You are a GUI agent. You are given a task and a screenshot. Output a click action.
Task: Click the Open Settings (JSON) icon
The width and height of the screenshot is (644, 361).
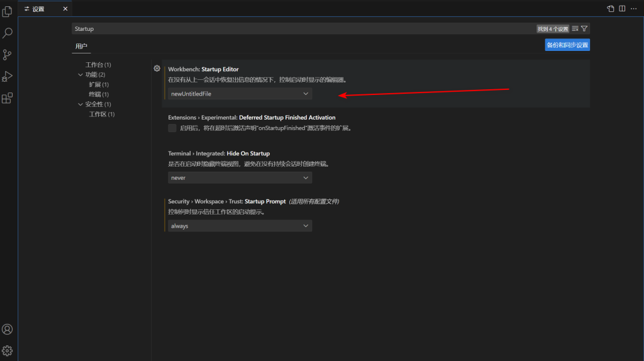[x=610, y=9]
